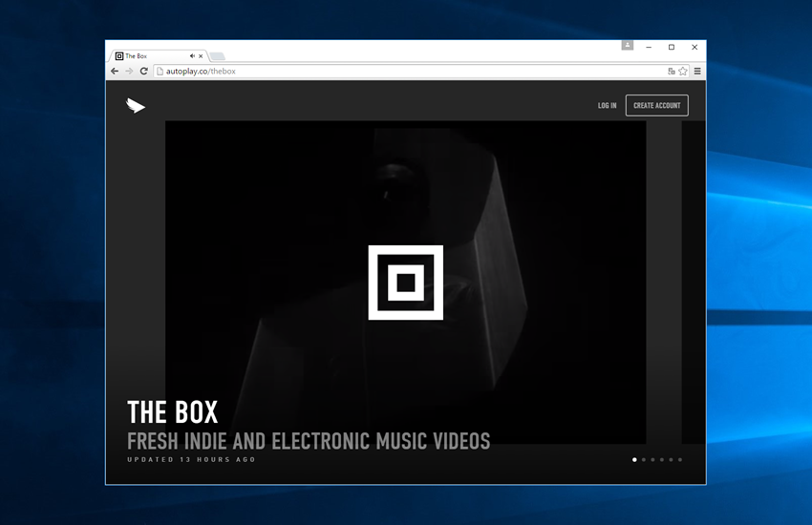Select the third carousel dot

pyautogui.click(x=652, y=460)
